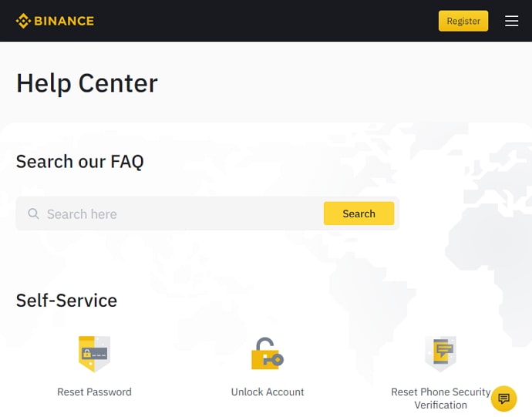Click the Reset Password shield icon

pyautogui.click(x=94, y=354)
